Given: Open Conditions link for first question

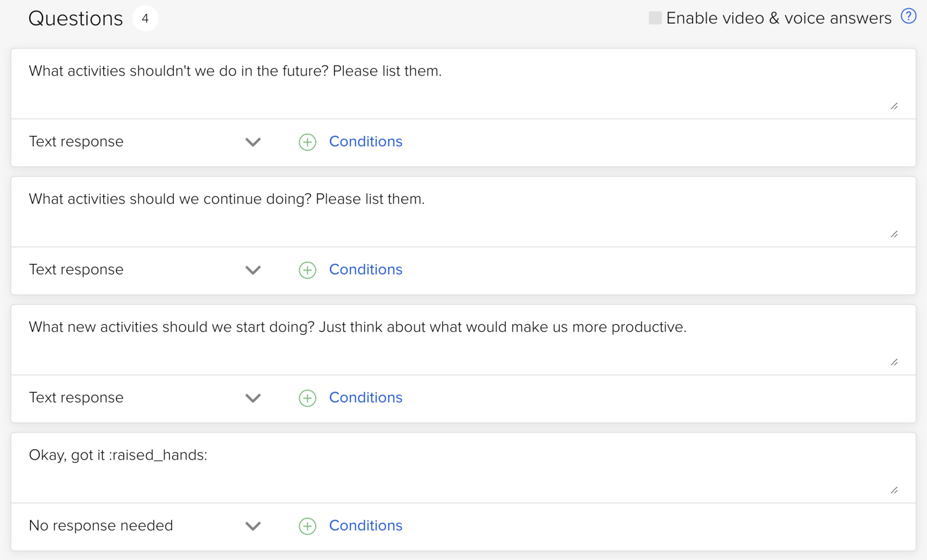Looking at the screenshot, I should (x=365, y=142).
